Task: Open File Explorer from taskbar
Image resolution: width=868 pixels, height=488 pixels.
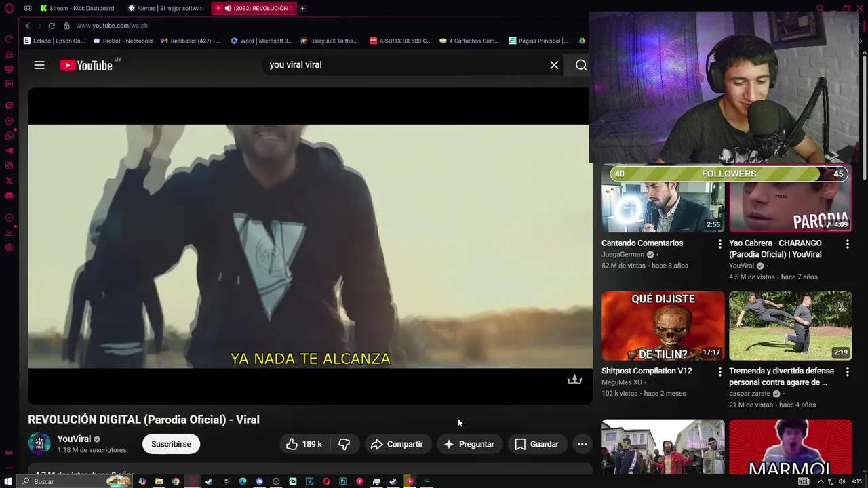Action: [x=159, y=481]
